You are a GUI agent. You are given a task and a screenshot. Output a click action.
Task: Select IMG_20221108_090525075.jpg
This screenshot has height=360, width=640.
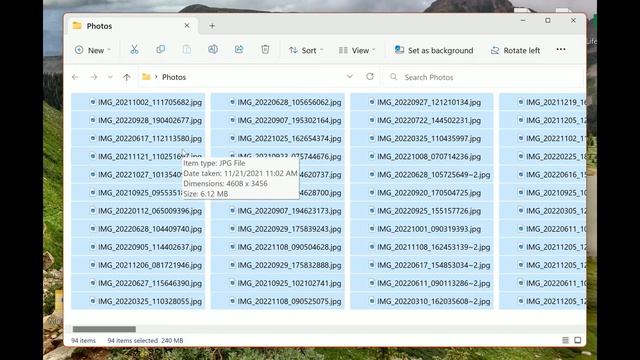coord(278,301)
